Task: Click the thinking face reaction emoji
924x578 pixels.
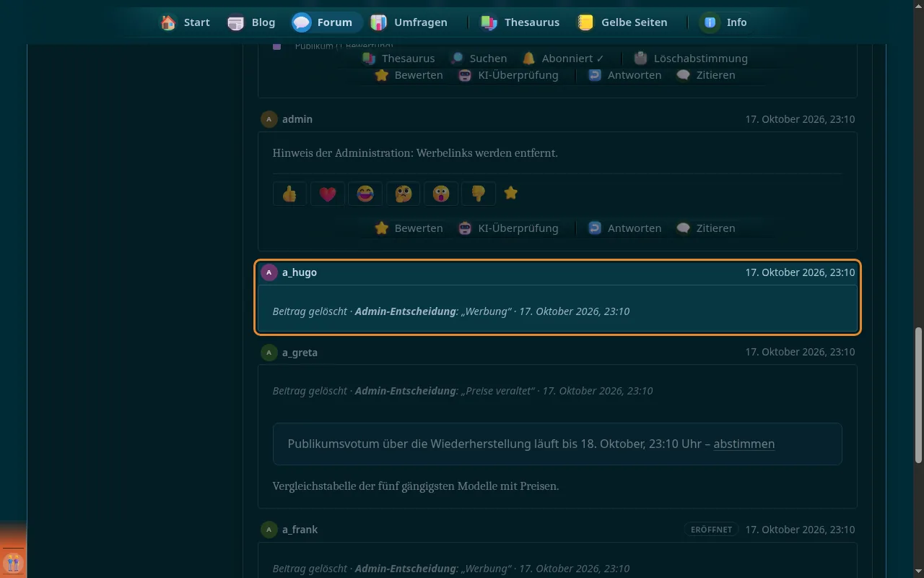Action: point(403,194)
